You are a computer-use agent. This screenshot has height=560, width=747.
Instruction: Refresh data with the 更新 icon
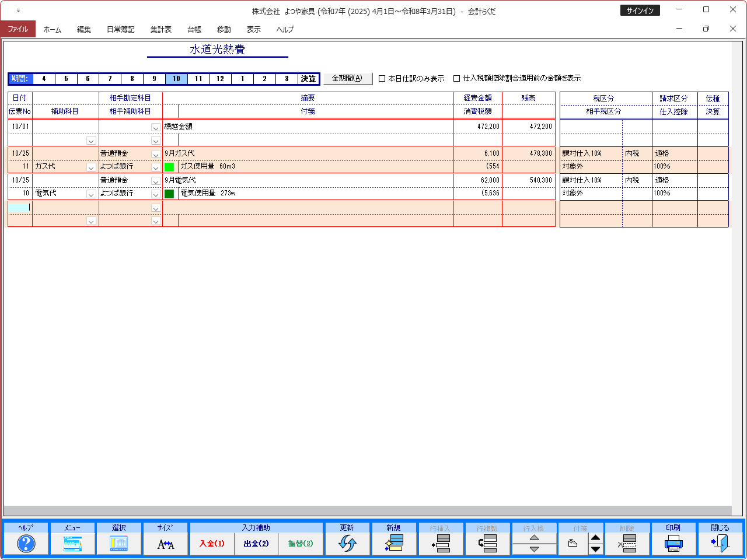347,544
